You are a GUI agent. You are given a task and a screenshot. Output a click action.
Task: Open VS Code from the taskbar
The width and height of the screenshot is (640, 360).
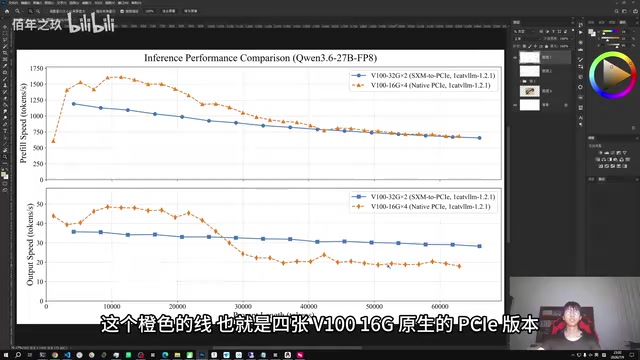67,355
